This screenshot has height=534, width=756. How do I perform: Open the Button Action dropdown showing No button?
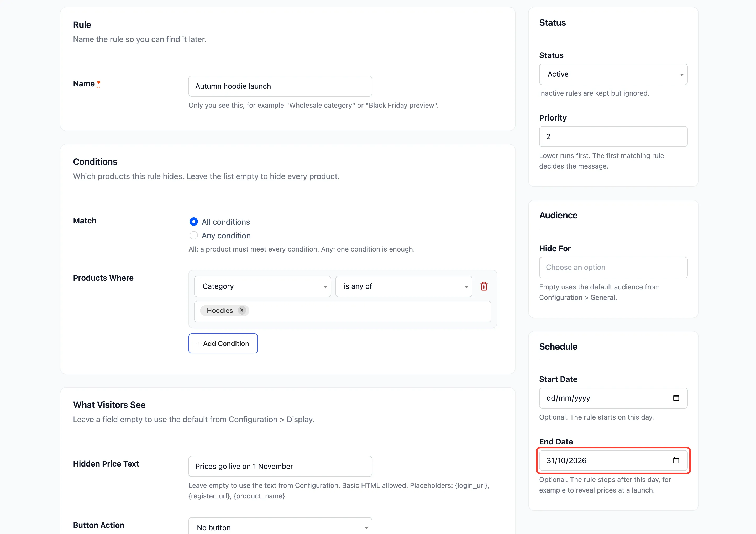[280, 526]
